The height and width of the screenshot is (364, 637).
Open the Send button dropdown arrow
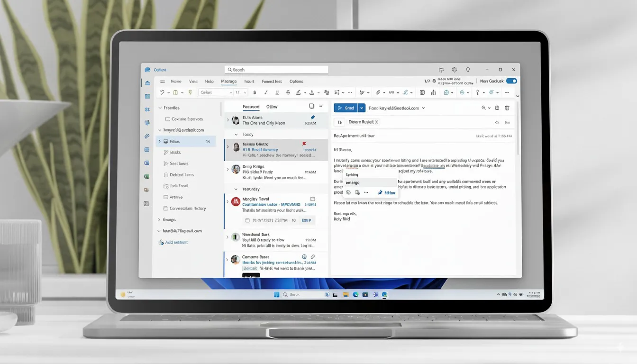coord(361,108)
